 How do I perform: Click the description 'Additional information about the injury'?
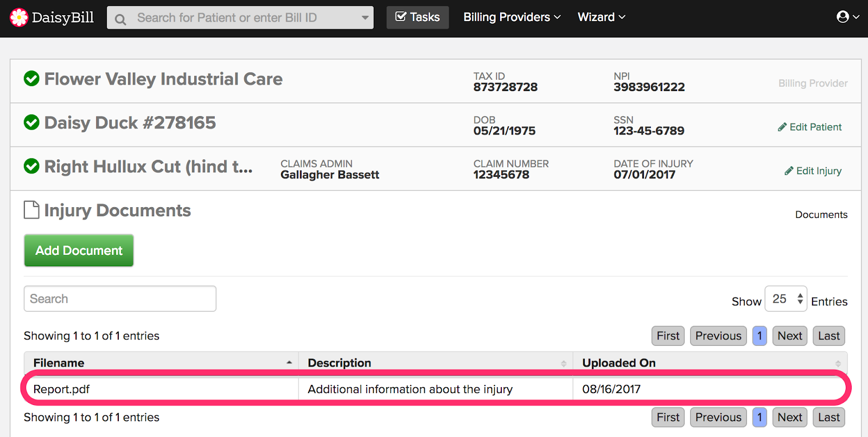pyautogui.click(x=410, y=389)
